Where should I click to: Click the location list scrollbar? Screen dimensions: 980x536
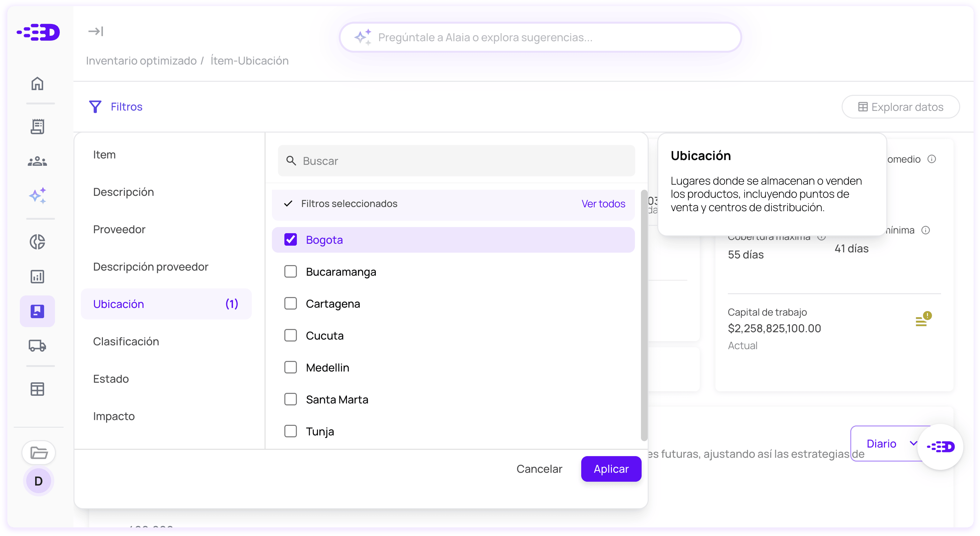pyautogui.click(x=644, y=316)
